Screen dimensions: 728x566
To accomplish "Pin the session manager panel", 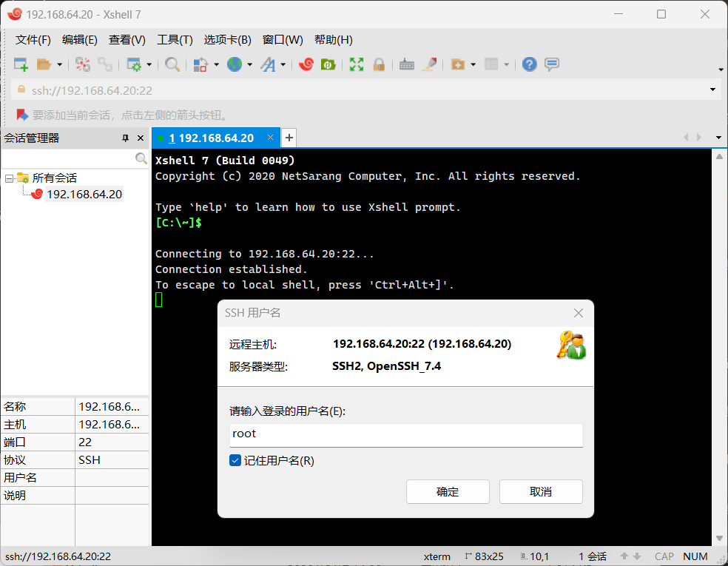I will coord(125,138).
